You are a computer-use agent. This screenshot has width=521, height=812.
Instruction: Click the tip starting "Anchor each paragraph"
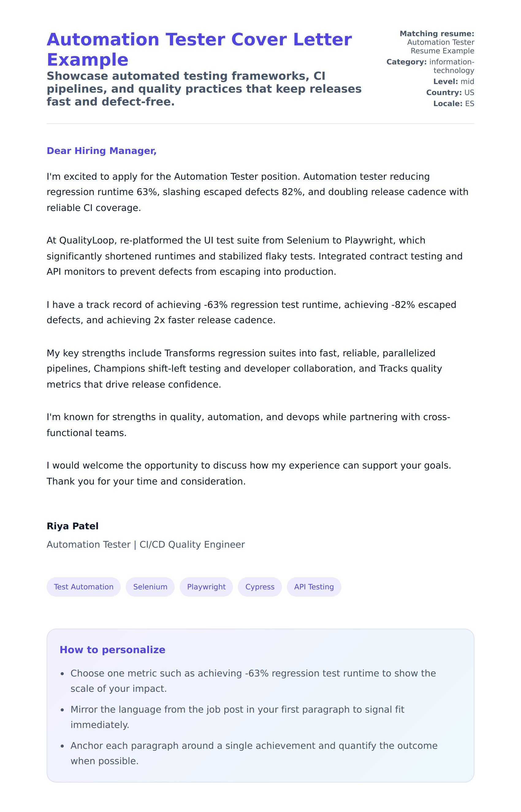tap(253, 753)
